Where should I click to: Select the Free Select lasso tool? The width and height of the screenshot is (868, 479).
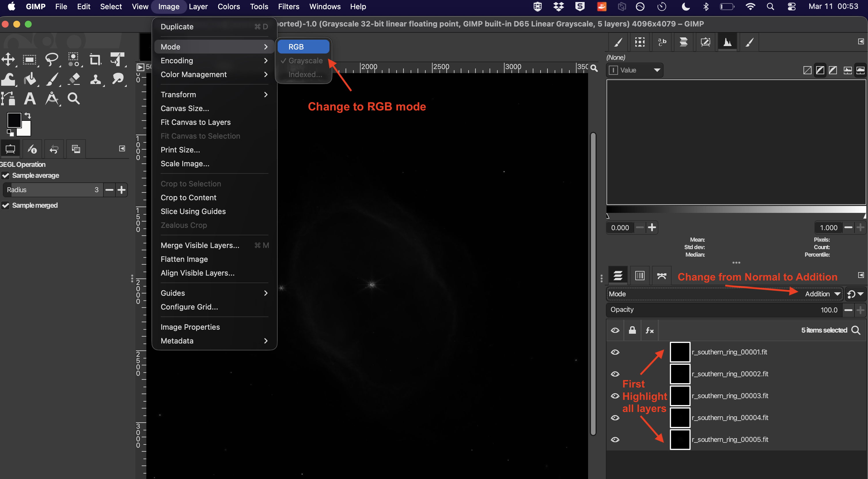click(52, 60)
